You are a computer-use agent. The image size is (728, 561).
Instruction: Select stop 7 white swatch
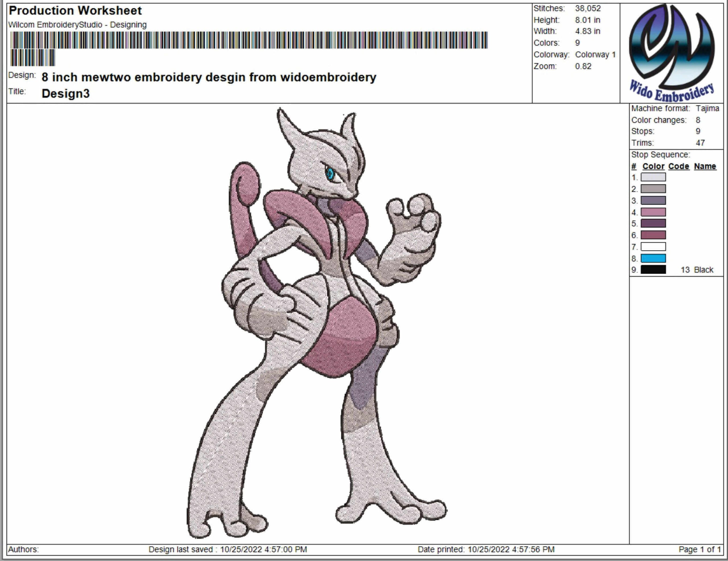pos(653,247)
